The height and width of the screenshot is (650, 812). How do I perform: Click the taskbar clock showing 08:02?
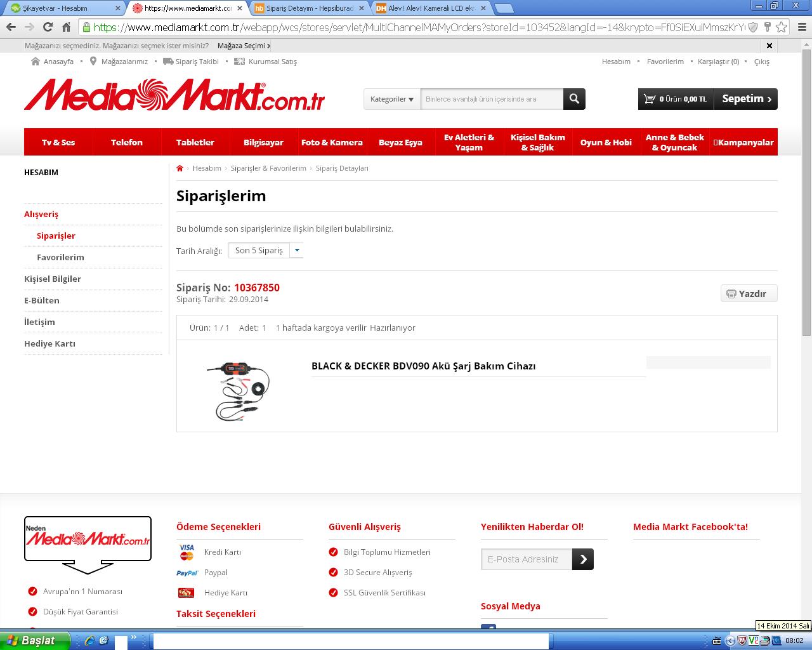[794, 640]
